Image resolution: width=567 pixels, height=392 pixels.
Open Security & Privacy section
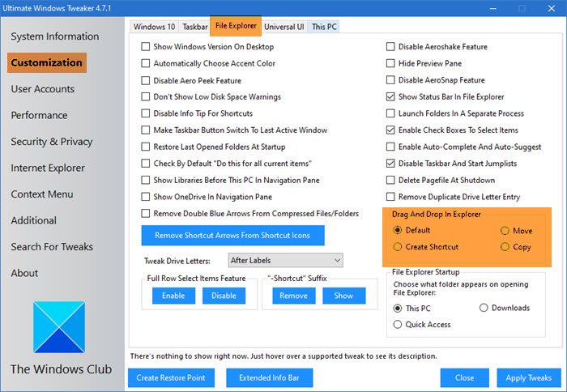tap(52, 142)
